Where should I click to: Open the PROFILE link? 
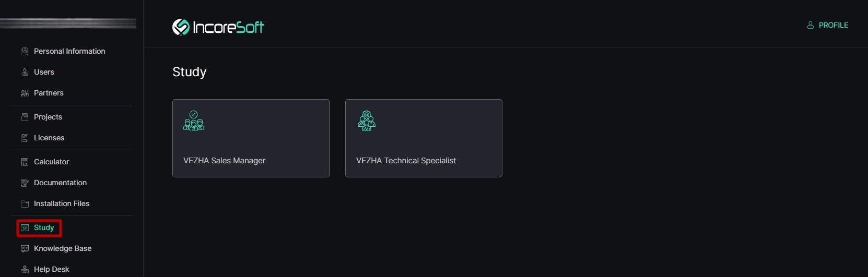click(x=828, y=25)
